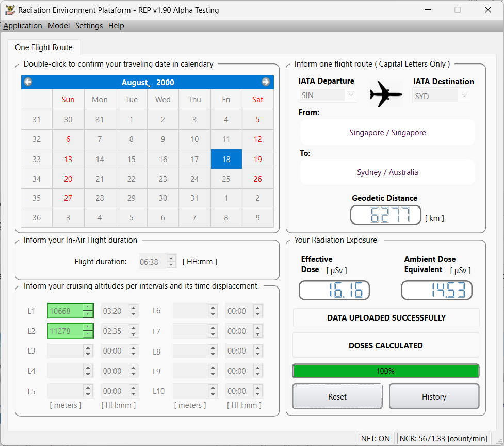
Task: Select August 25 in the calendar
Action: pyautogui.click(x=226, y=179)
